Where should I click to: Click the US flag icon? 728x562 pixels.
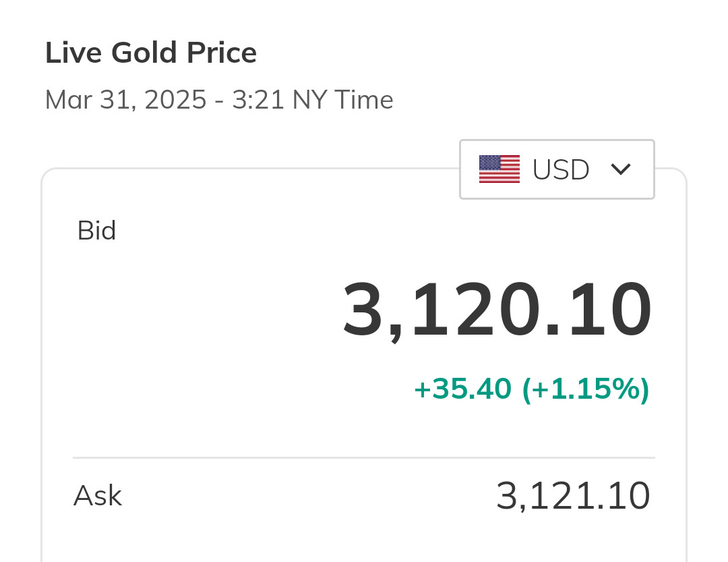[x=499, y=169]
